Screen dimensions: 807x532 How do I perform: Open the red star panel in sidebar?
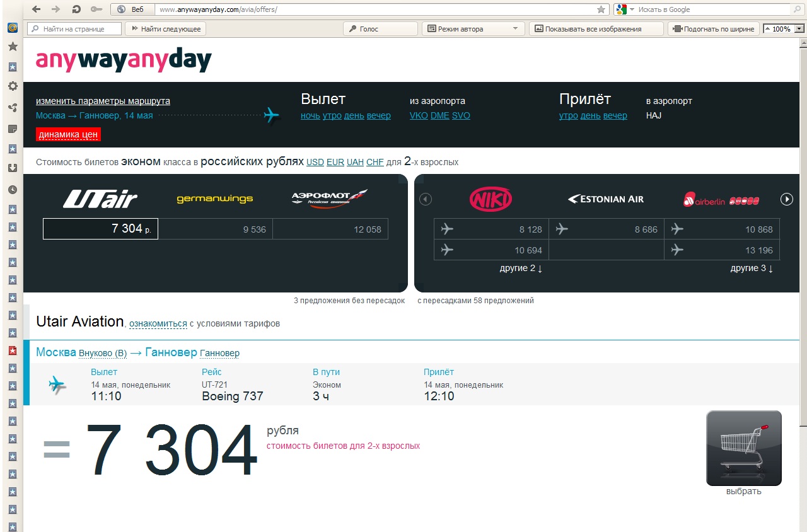[12, 350]
